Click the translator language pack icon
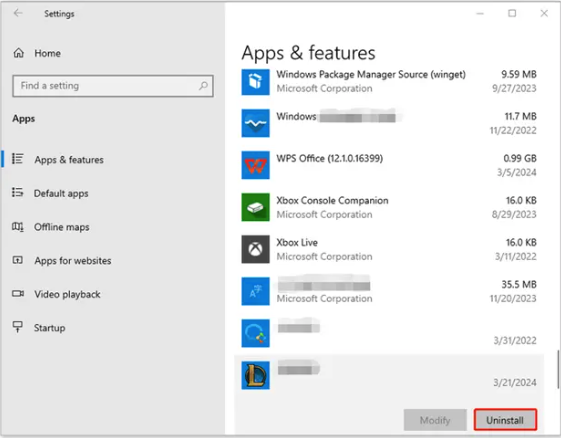The height and width of the screenshot is (438, 561). click(255, 291)
